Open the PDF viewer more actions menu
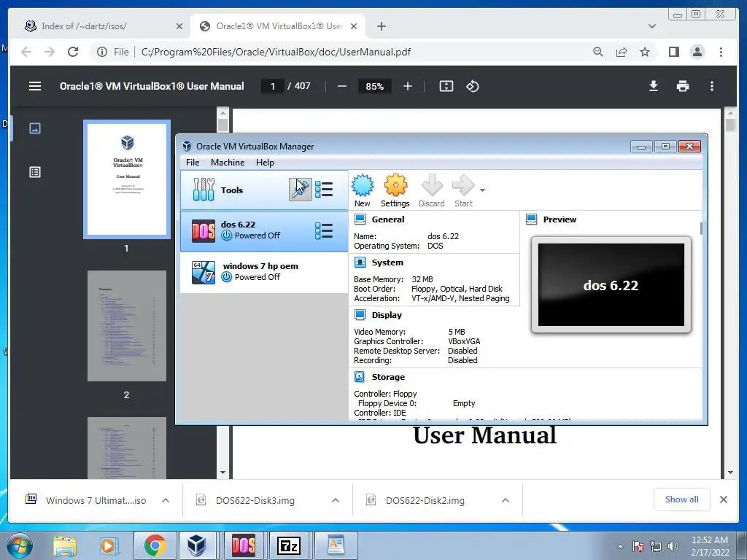The height and width of the screenshot is (560, 747). tap(712, 86)
